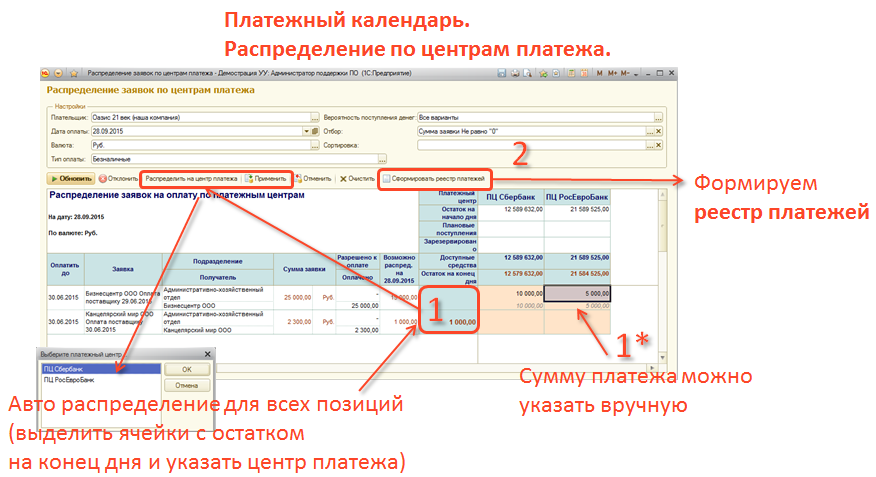876x477 pixels.
Task: Select ПЦ РосЕвроБанк in the list
Action: pos(69,381)
